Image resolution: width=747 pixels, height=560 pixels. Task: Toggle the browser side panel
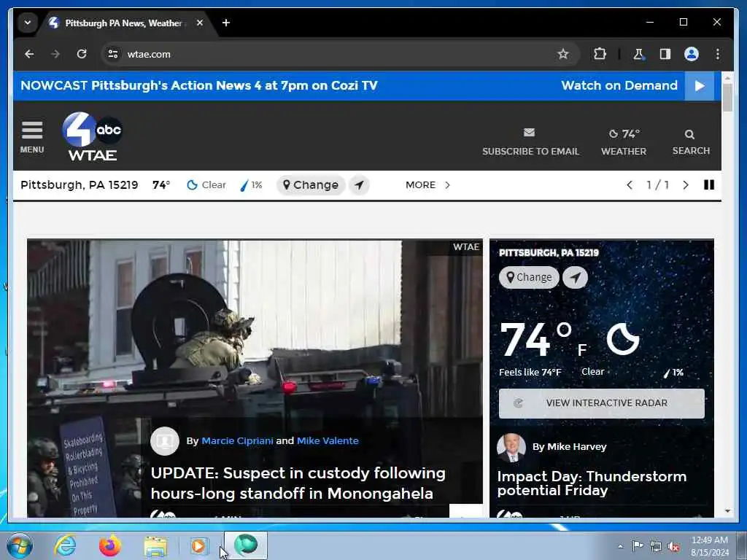click(665, 54)
